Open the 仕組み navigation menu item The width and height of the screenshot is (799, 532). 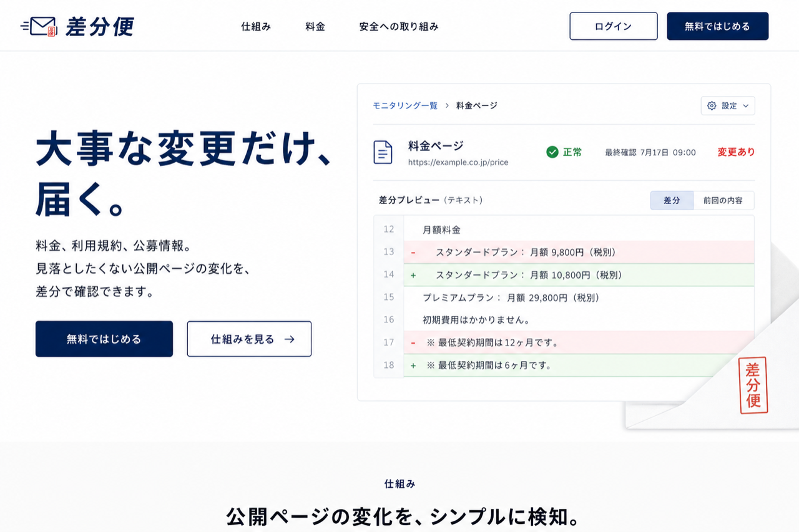[x=256, y=27]
